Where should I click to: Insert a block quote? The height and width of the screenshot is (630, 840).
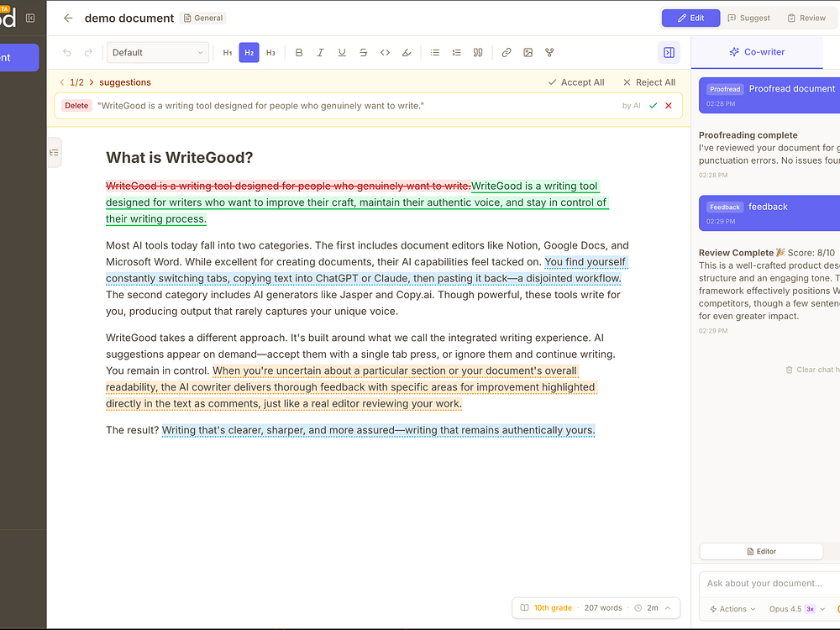coord(478,52)
